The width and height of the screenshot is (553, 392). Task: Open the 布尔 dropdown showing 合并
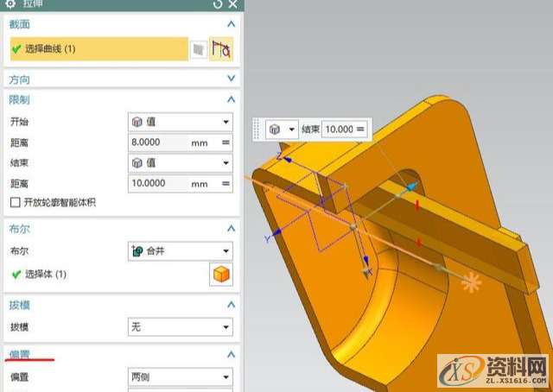pyautogui.click(x=180, y=251)
